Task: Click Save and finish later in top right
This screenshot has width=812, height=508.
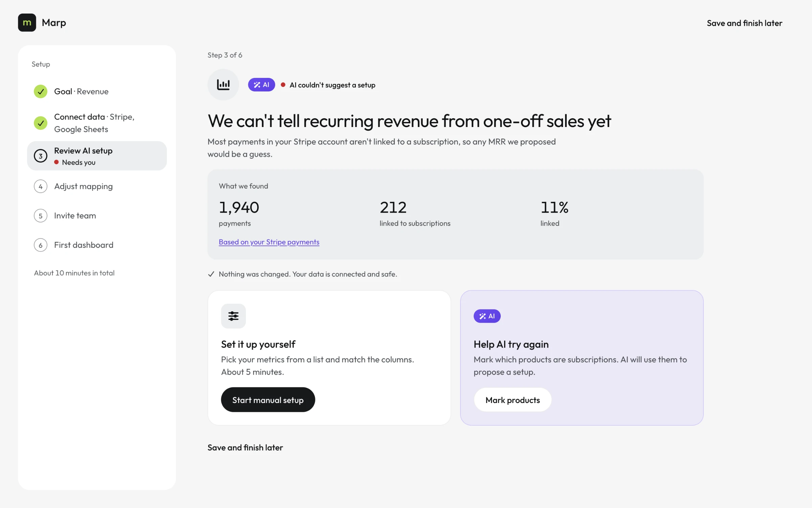Action: point(744,23)
